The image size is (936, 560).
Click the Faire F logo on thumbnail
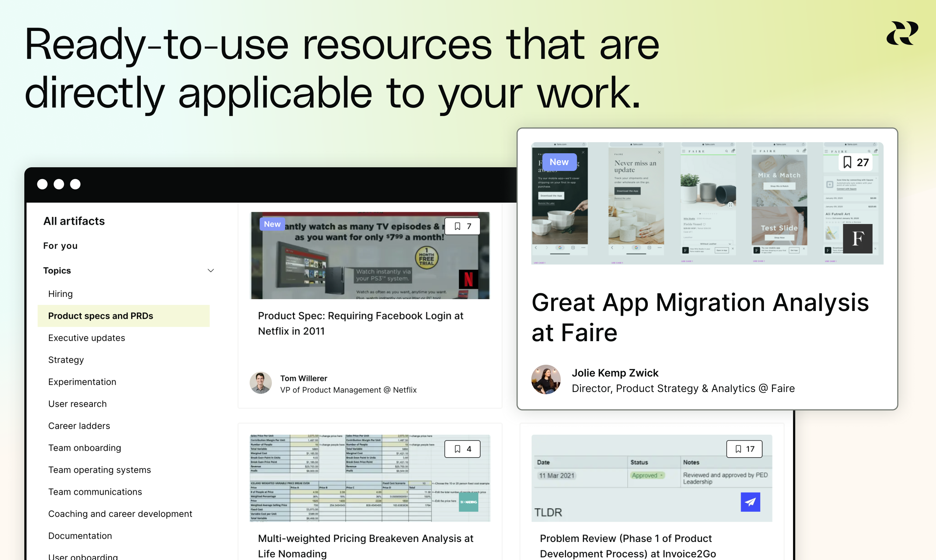858,238
